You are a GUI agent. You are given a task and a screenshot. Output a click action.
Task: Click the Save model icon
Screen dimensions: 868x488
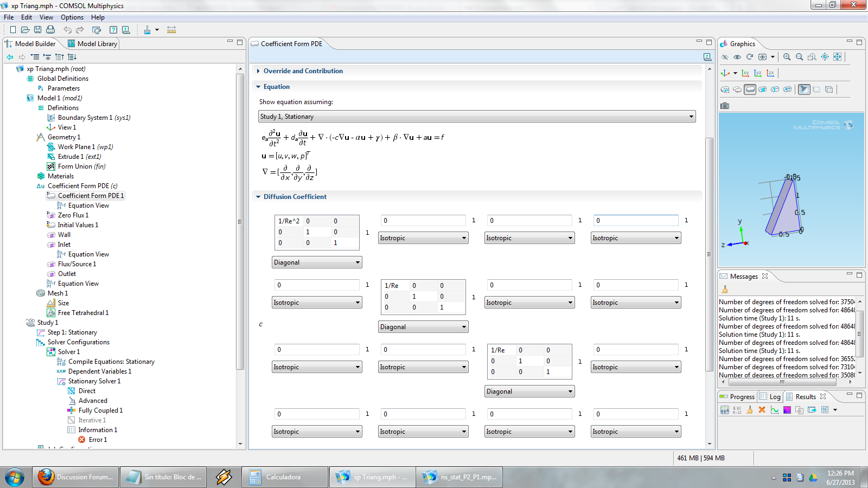[x=37, y=30]
